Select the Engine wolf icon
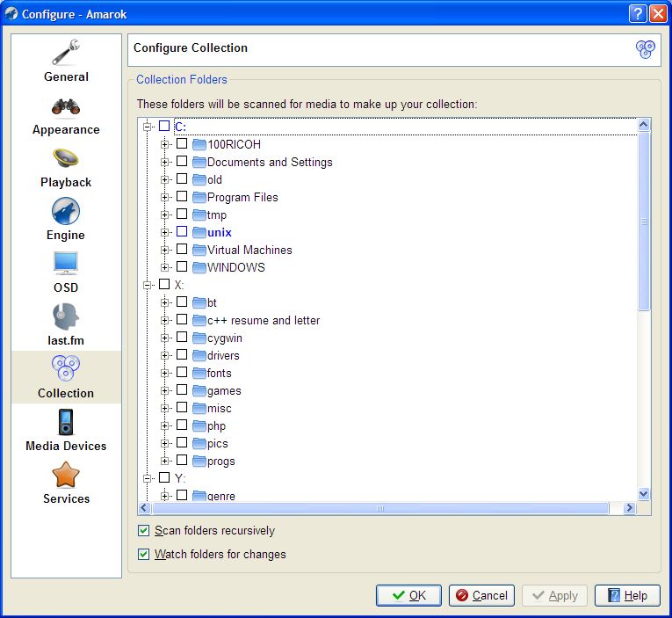Image resolution: width=672 pixels, height=618 pixels. pos(66,212)
